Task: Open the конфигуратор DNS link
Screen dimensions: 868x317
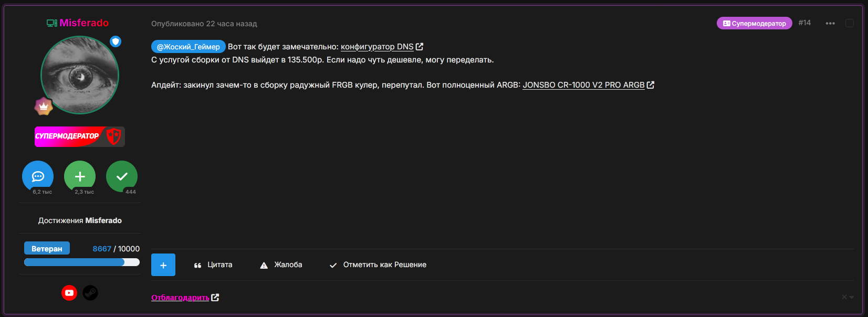Action: 377,47
